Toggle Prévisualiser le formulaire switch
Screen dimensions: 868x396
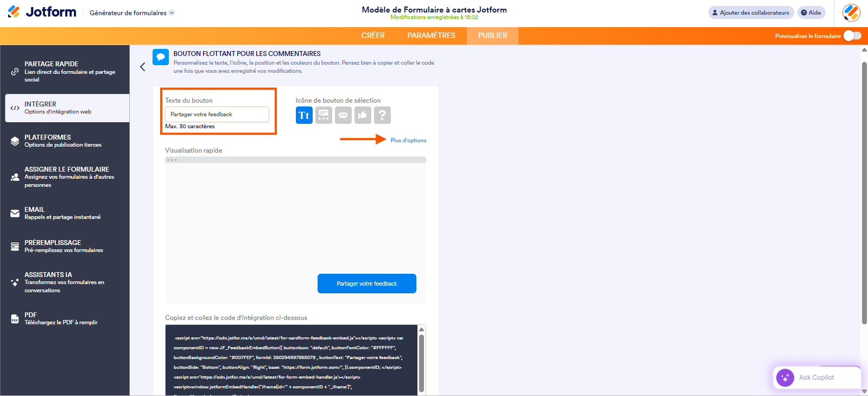pos(852,35)
